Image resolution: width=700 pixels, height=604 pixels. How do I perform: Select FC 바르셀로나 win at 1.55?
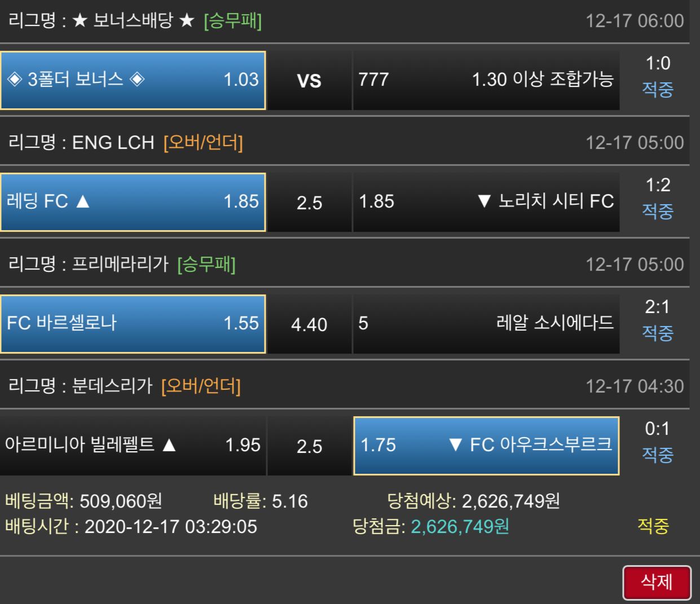click(133, 324)
